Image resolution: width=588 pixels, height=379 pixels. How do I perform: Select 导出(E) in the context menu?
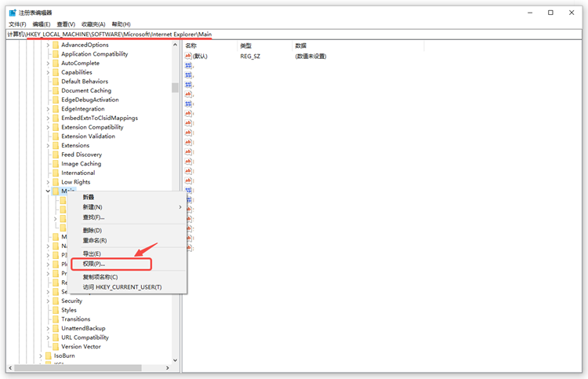coord(92,254)
